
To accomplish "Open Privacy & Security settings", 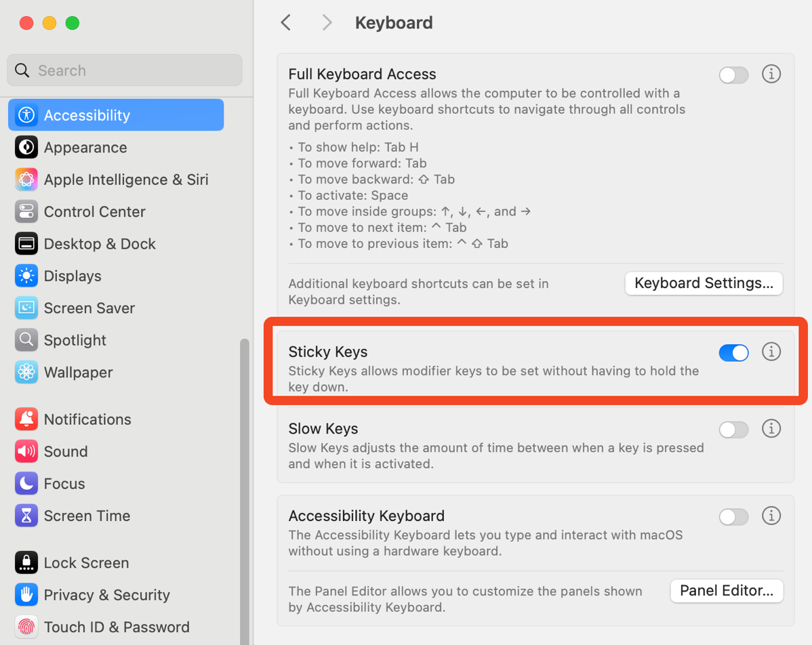I will (x=108, y=594).
